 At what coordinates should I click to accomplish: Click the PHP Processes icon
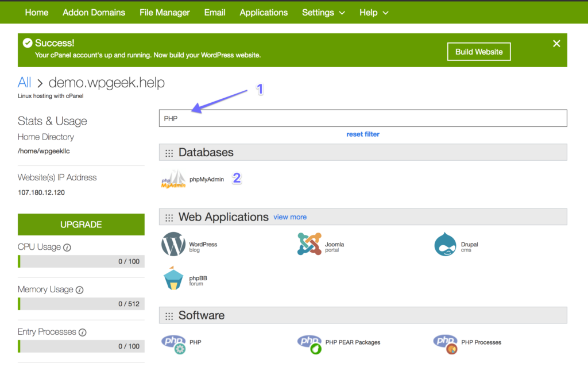click(x=446, y=344)
